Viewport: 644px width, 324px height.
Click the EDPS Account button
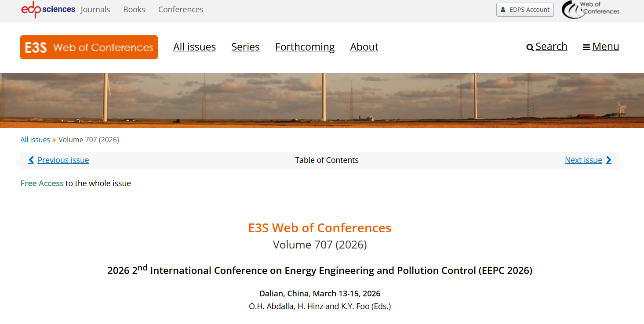click(x=525, y=10)
